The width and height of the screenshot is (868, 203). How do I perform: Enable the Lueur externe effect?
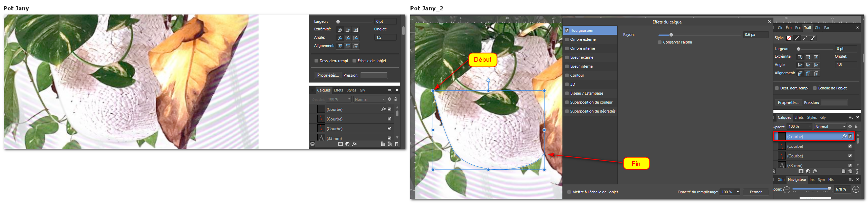[x=567, y=57]
